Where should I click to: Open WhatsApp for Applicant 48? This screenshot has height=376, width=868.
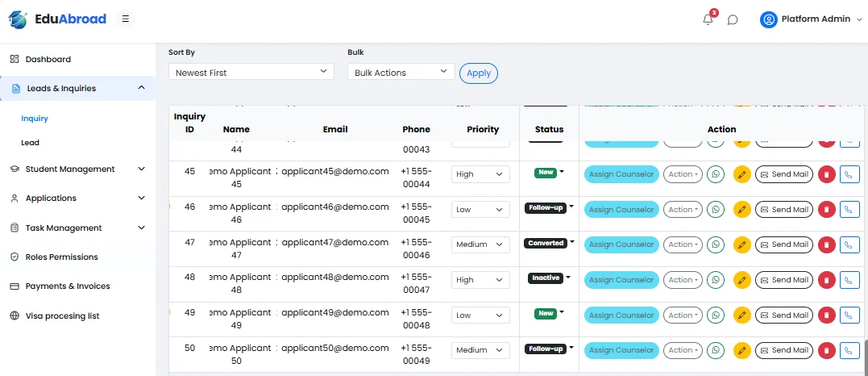[x=716, y=280]
